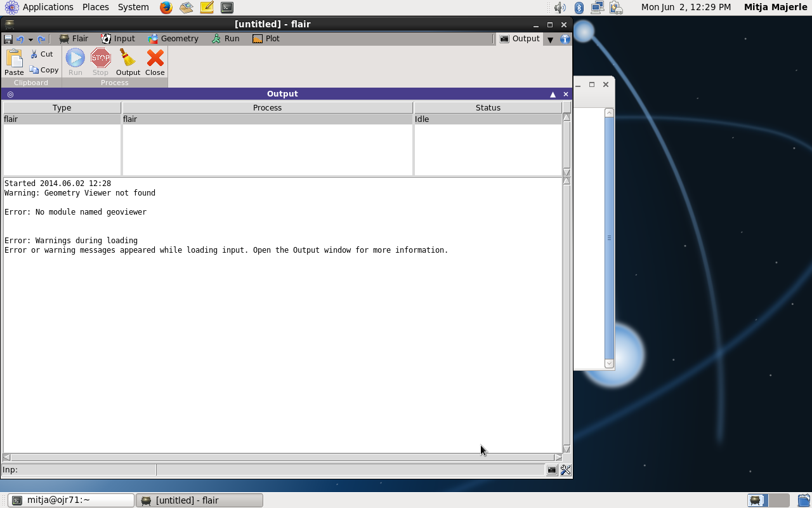This screenshot has height=508, width=812.
Task: Sort by the Process column header
Action: (x=267, y=107)
